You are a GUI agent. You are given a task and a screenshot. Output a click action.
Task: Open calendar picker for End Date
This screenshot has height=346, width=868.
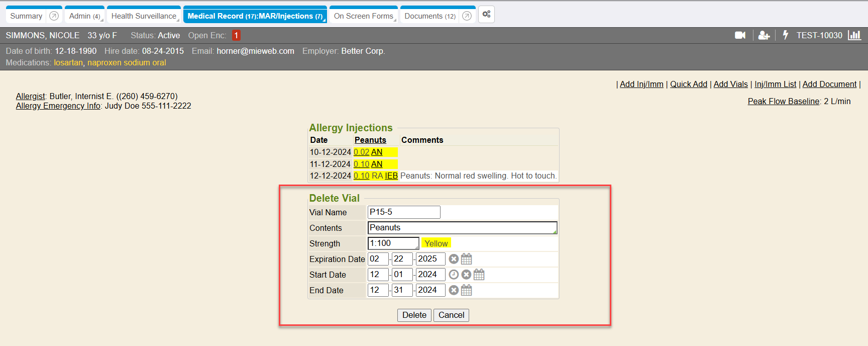(x=467, y=290)
